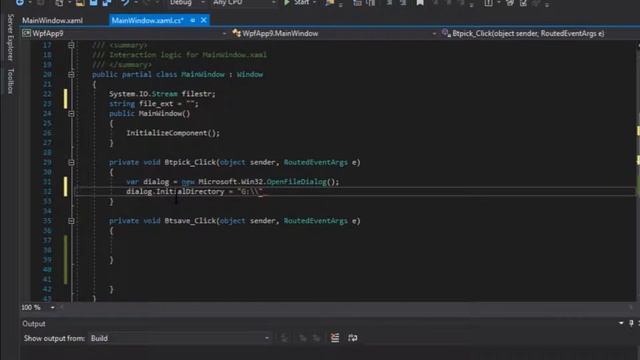The image size is (640, 360).
Task: Open the 100 % zoom dropdown
Action: coord(53,307)
